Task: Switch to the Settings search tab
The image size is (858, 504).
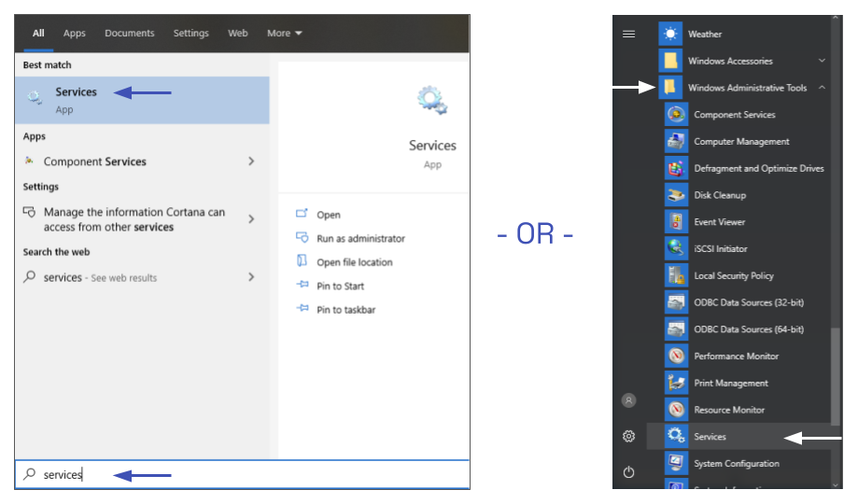Action: [x=191, y=34]
